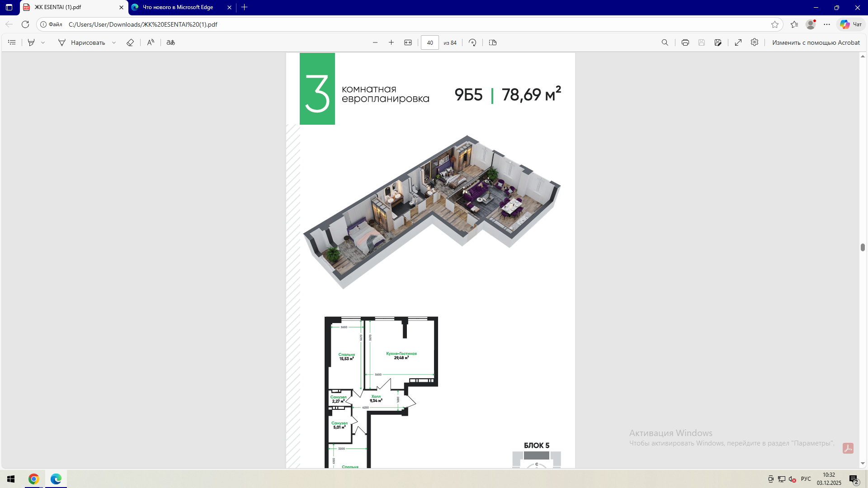The width and height of the screenshot is (868, 488).
Task: Expand highlight tool options dropdown
Action: point(43,42)
